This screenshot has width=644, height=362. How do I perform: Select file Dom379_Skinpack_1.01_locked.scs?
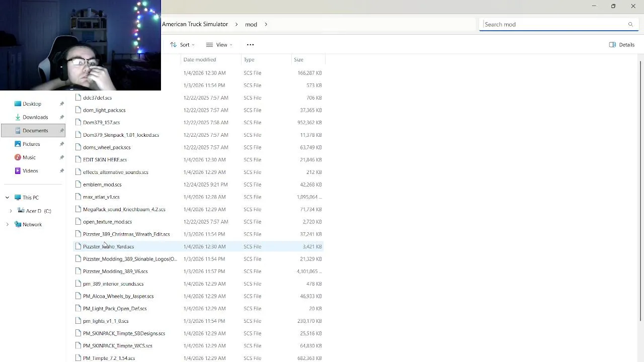coord(121,135)
